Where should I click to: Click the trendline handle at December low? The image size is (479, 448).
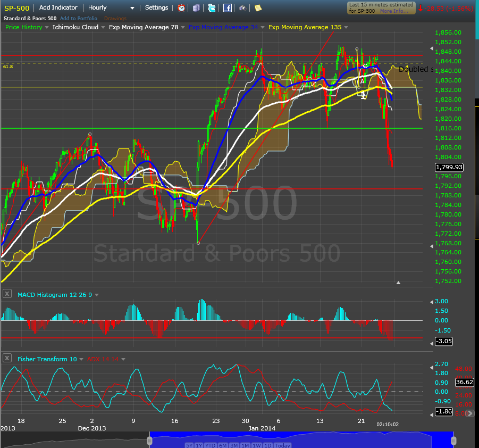click(x=198, y=243)
